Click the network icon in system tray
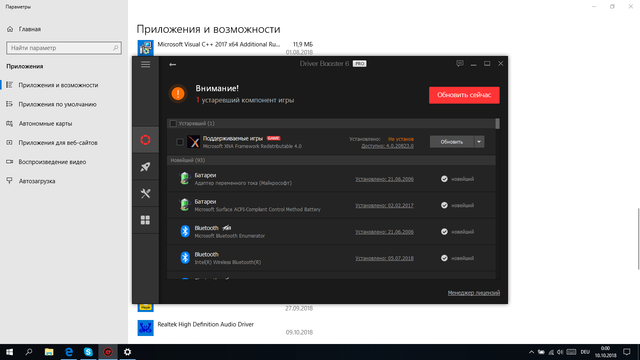The width and height of the screenshot is (640, 360). [551, 352]
